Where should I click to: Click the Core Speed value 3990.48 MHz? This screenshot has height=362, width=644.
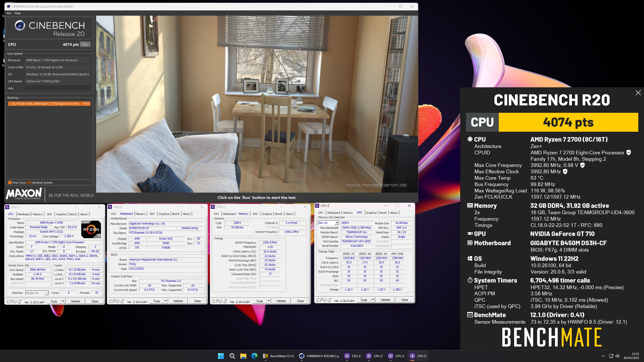38,270
